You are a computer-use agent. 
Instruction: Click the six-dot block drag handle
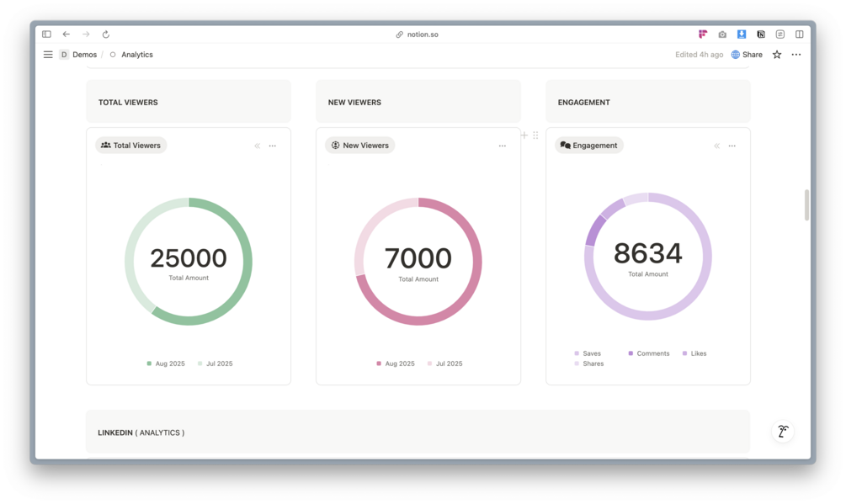tap(535, 135)
